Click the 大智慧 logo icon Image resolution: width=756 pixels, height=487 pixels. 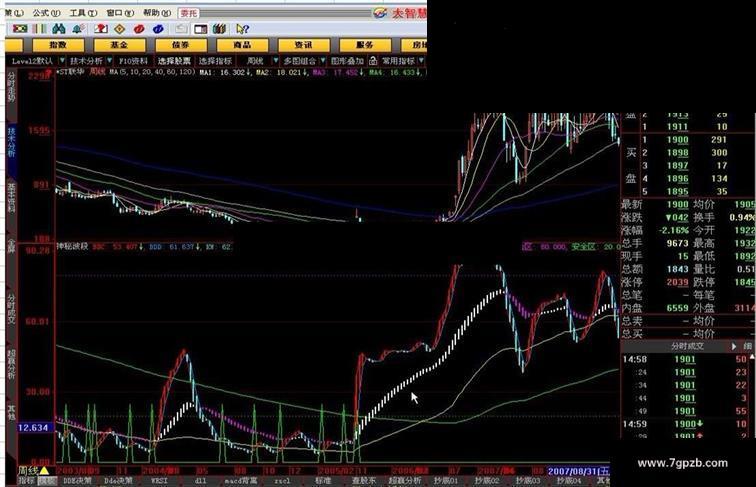pos(380,13)
